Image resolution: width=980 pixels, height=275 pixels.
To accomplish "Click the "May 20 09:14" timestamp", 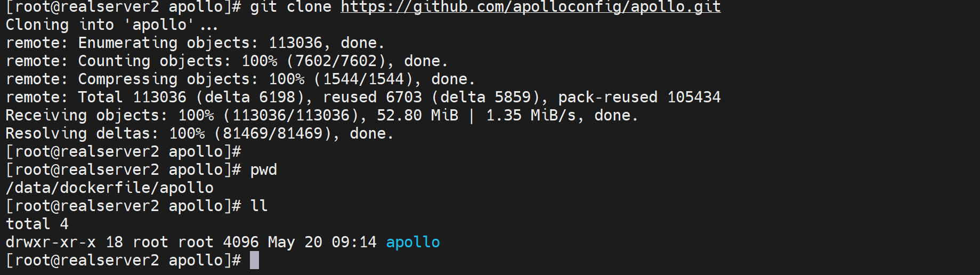I will (x=322, y=242).
